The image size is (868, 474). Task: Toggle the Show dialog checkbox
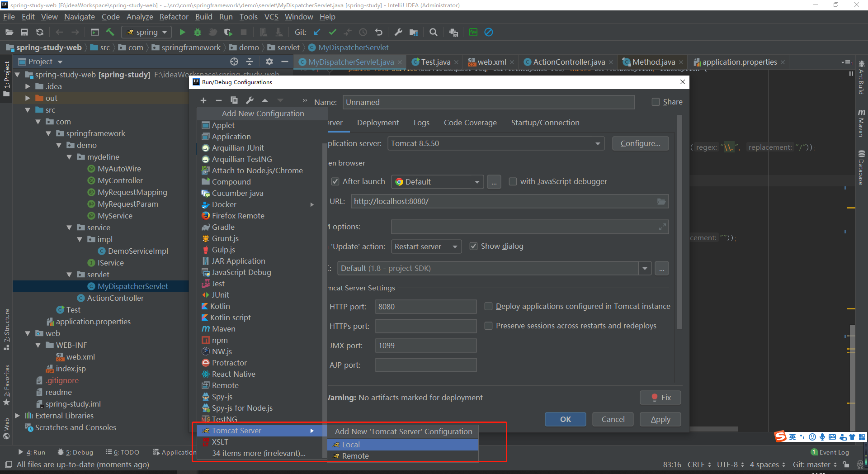click(473, 246)
